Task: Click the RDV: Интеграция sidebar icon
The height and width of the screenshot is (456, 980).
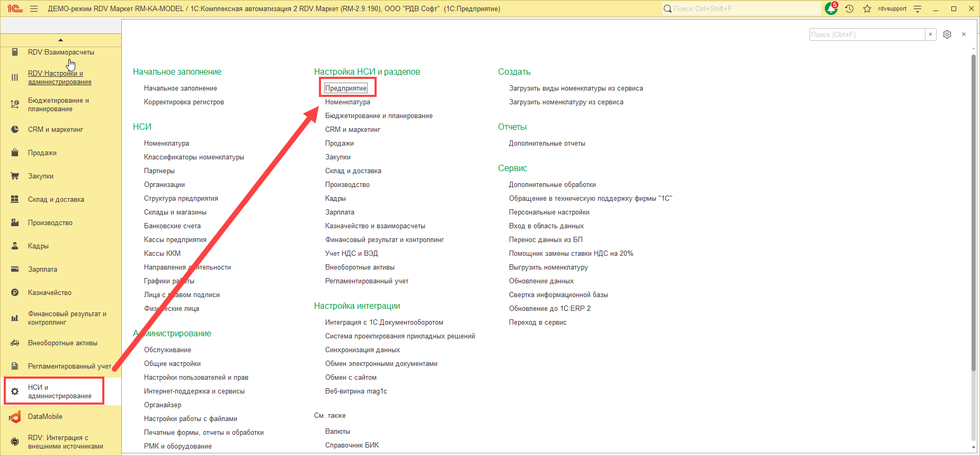Action: (15, 442)
